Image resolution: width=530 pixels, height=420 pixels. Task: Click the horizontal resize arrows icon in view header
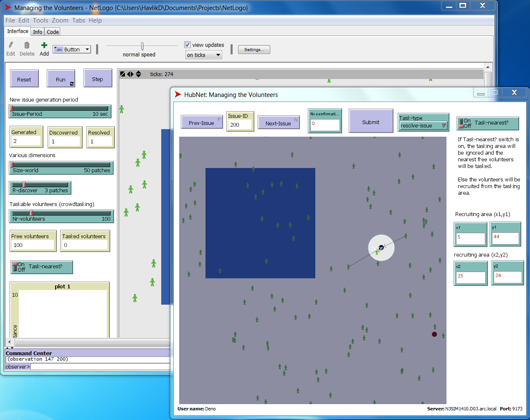(x=129, y=74)
